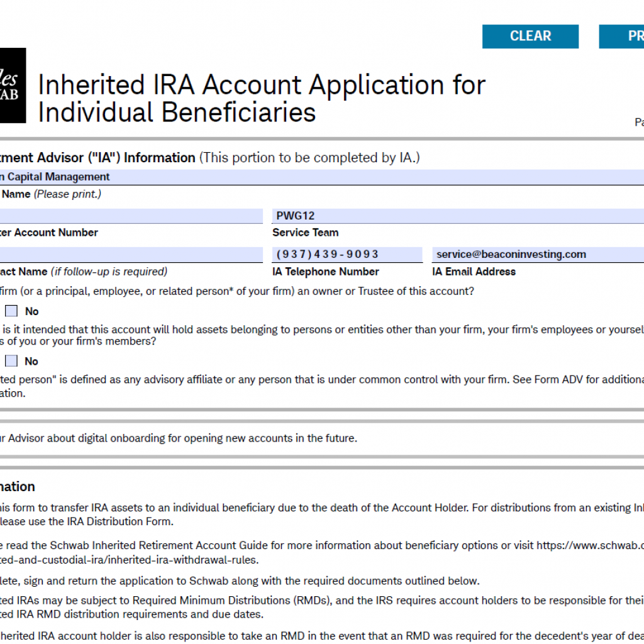
Task: Click the Charles Schwab logo
Action: click(x=13, y=86)
